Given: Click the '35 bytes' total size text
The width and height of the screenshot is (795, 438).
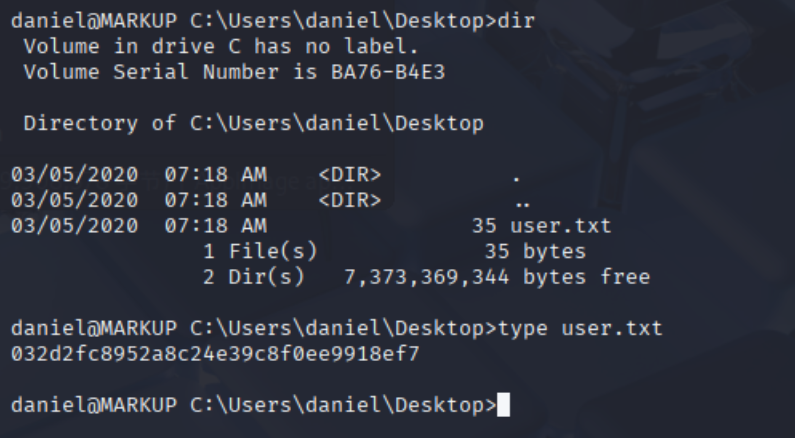Looking at the screenshot, I should [535, 251].
